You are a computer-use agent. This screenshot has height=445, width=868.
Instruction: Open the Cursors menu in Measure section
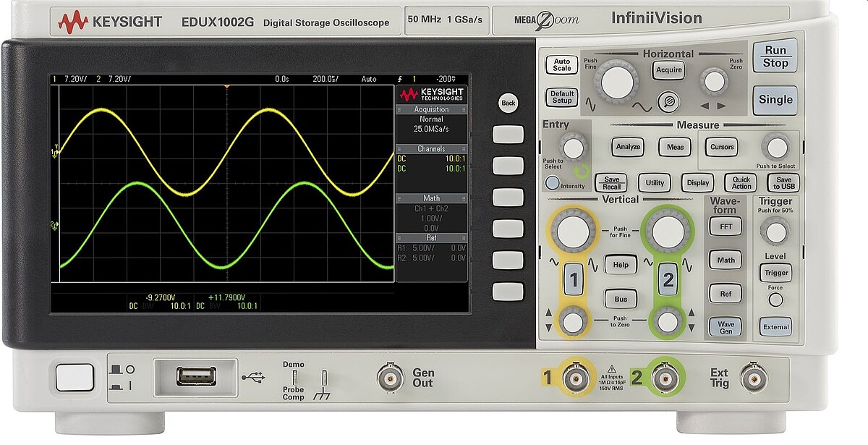pos(721,147)
